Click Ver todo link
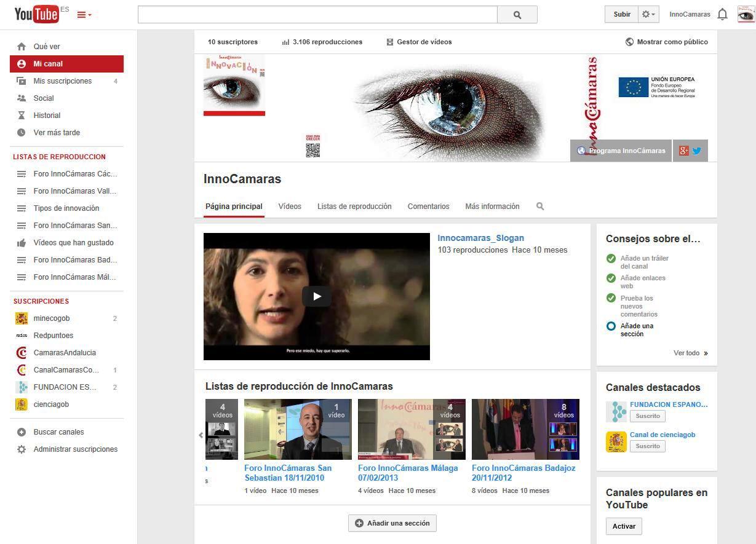The image size is (756, 544). pyautogui.click(x=690, y=353)
